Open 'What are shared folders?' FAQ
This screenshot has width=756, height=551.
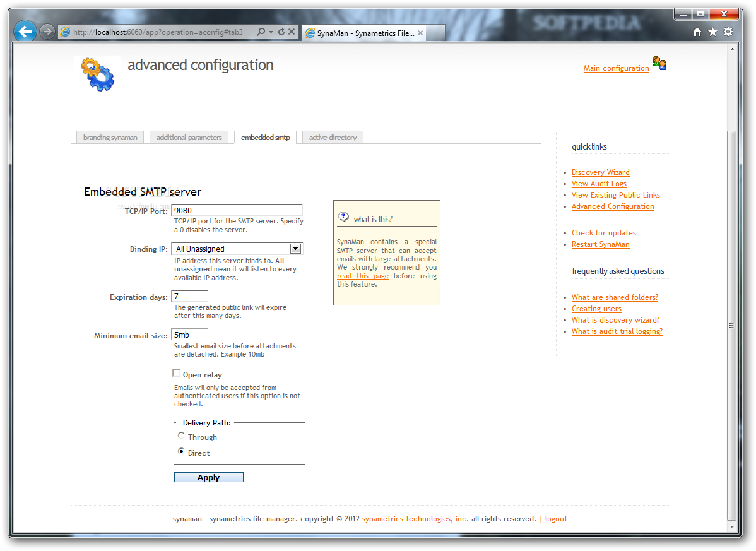tap(615, 297)
